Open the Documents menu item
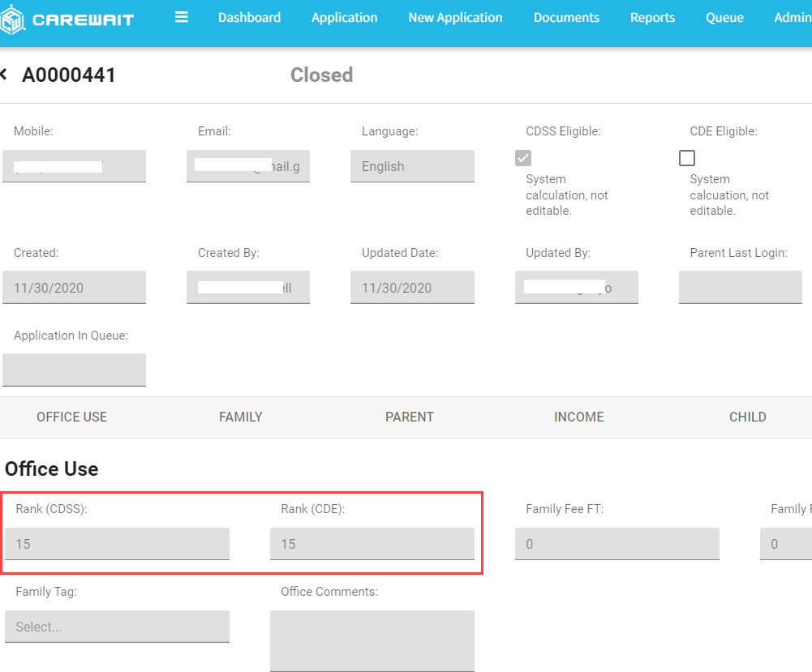This screenshot has width=812, height=672. pyautogui.click(x=566, y=17)
